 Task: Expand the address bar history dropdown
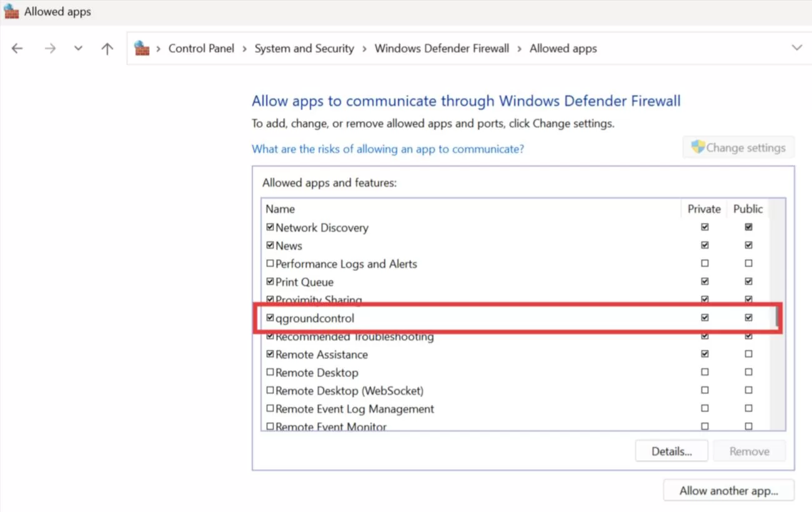point(797,48)
